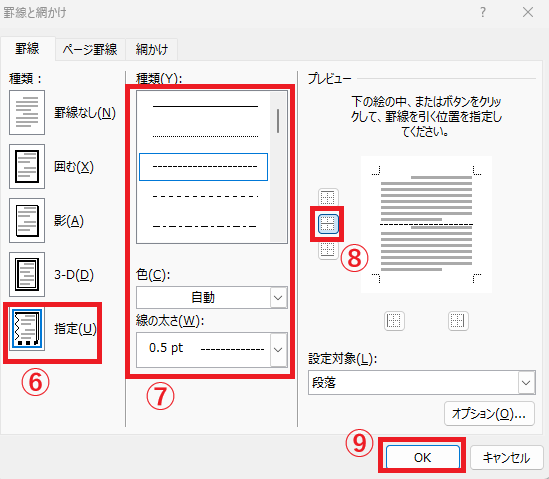Click the 指定(U) label

[75, 328]
